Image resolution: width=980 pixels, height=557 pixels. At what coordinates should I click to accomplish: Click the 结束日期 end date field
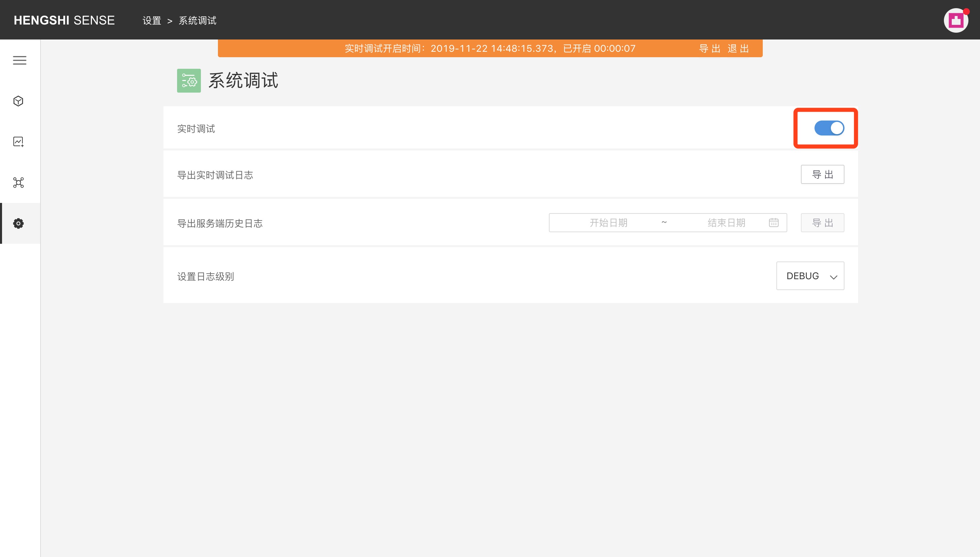click(x=726, y=223)
